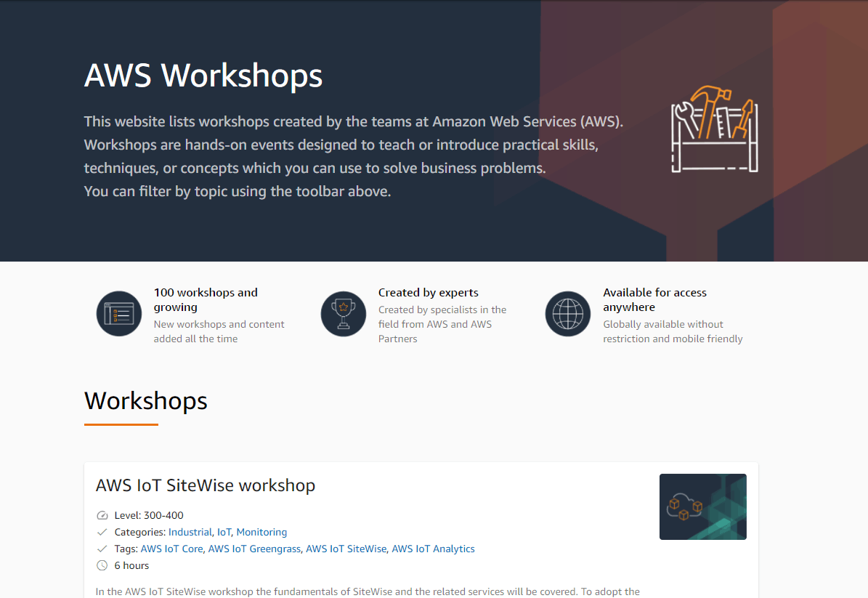The width and height of the screenshot is (868, 598).
Task: Select the AWS IoT SiteWise tag
Action: coord(346,549)
